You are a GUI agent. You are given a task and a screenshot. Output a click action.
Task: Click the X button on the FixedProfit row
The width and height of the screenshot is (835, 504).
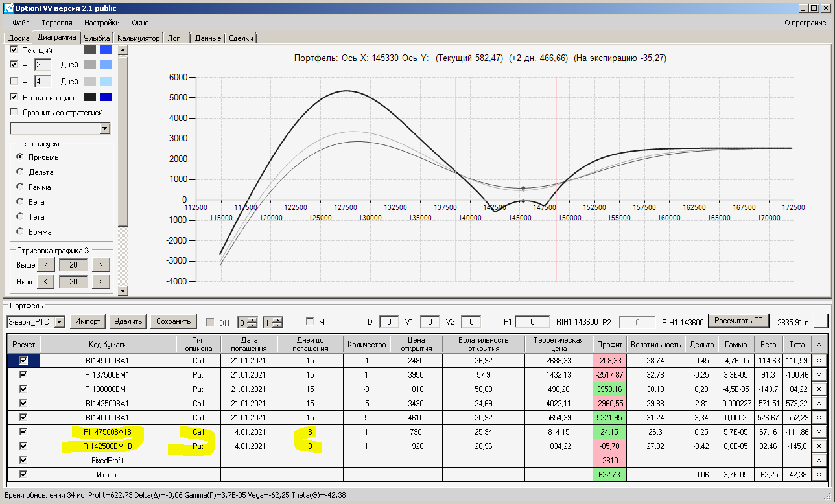pos(819,460)
